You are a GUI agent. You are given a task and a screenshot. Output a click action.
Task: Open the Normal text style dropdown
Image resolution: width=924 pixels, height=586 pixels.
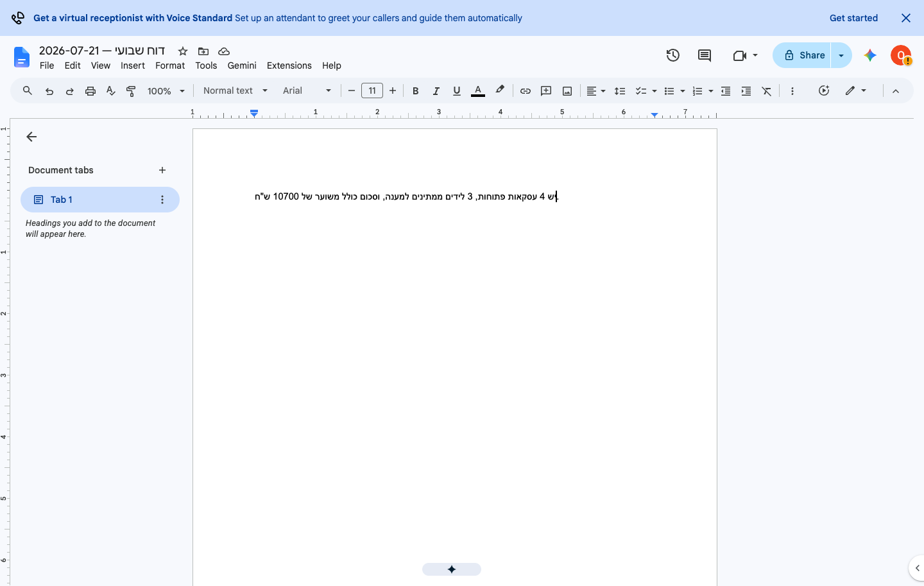(x=235, y=91)
